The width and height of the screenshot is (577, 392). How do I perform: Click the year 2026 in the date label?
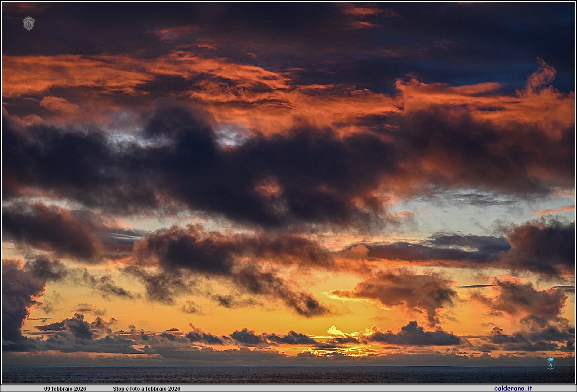tap(80, 388)
